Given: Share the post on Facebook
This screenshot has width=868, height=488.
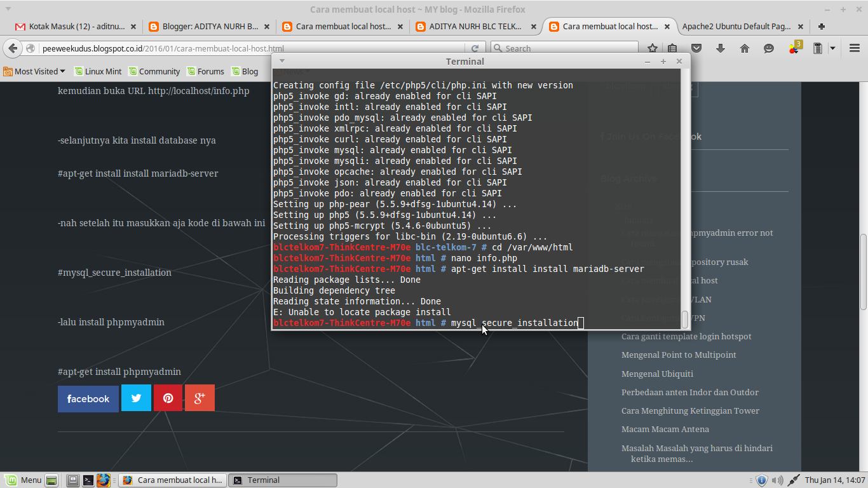Looking at the screenshot, I should (88, 398).
